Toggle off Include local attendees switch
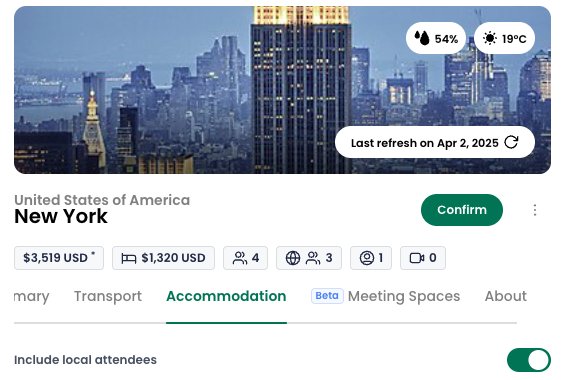This screenshot has width=571, height=380. [x=529, y=360]
